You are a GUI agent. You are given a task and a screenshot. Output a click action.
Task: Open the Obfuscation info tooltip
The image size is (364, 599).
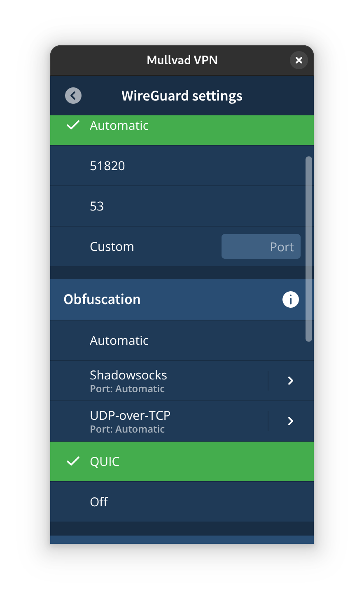point(291,299)
